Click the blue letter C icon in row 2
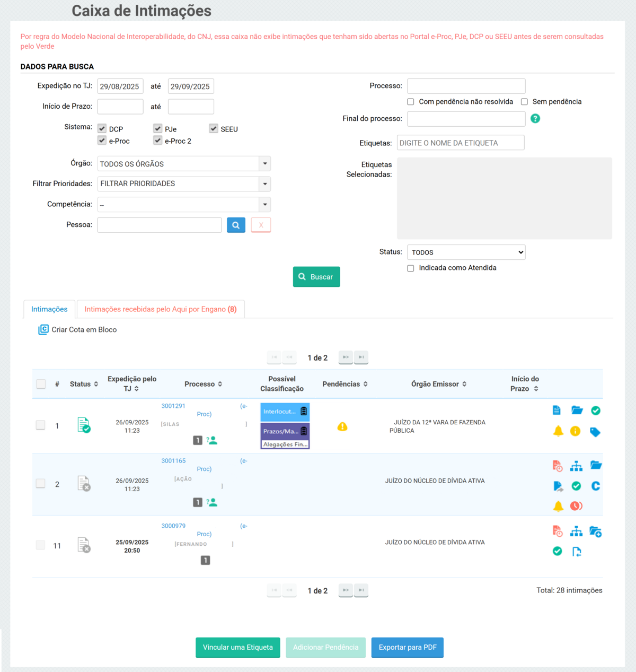Viewport: 636px width, 672px height. [x=596, y=486]
